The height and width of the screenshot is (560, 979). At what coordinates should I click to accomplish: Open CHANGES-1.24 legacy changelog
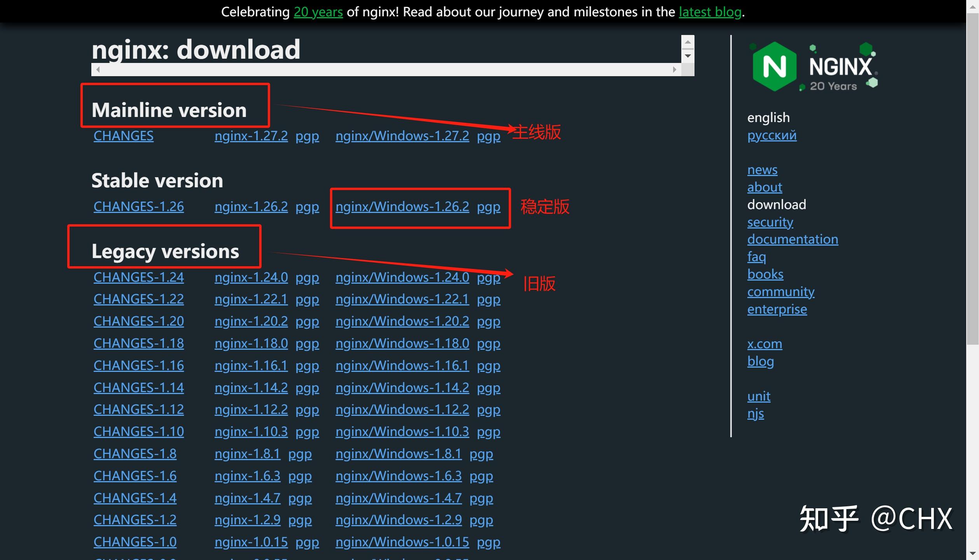pyautogui.click(x=138, y=277)
